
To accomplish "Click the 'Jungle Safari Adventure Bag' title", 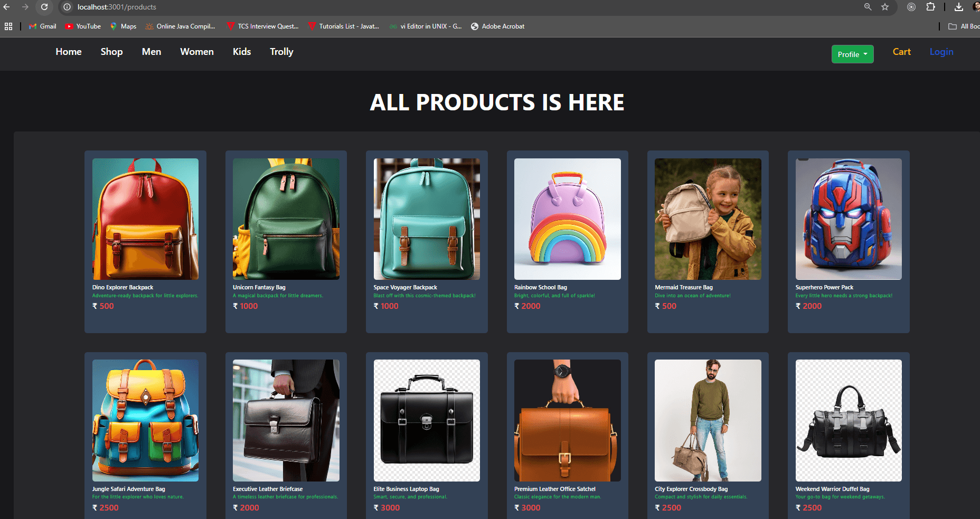I will click(129, 489).
